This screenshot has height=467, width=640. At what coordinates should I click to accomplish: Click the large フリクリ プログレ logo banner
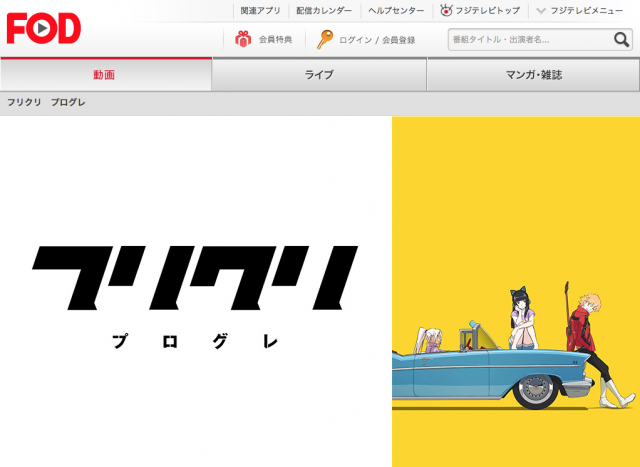click(195, 297)
